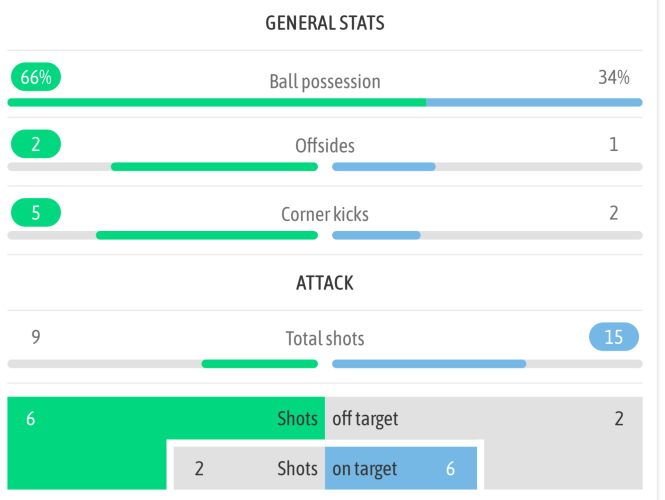
Task: Click the green shots off target value 6
Action: [31, 419]
